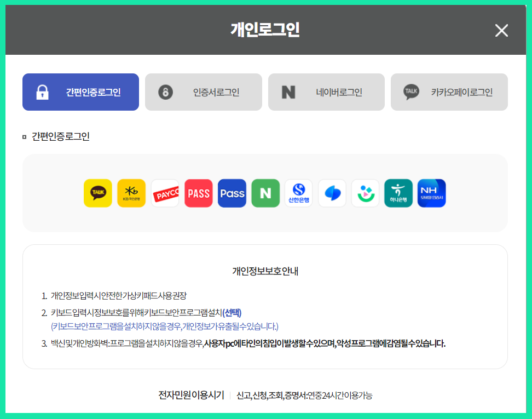Click notice line 키보드입력시정보보호를위해키보드보안프로그램설치
532x419 pixels.
(x=136, y=312)
